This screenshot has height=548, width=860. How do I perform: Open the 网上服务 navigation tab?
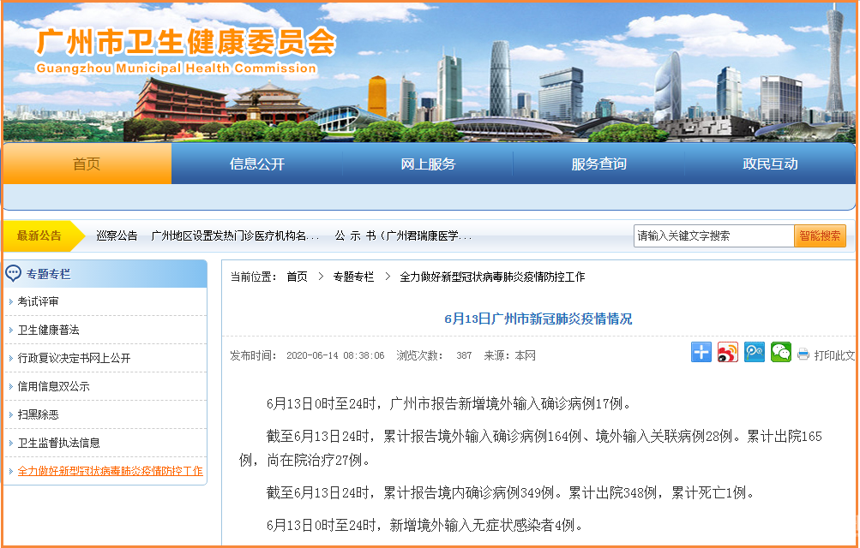428,163
